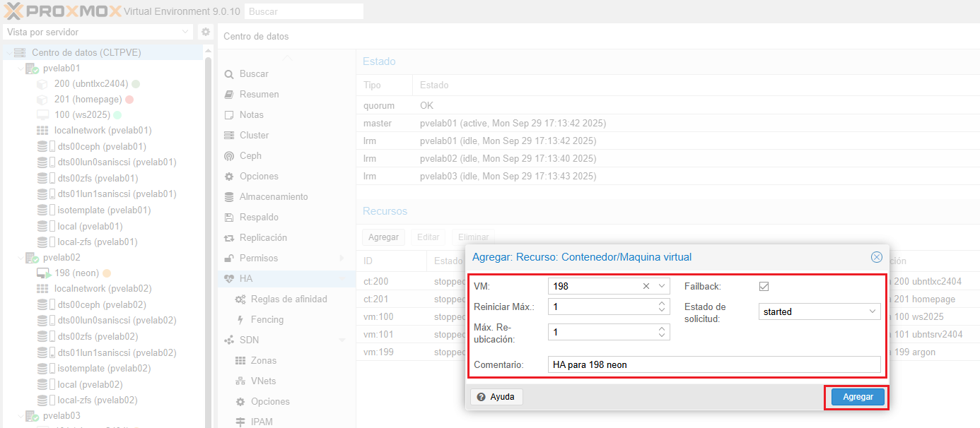
Task: Open Reglas de afinidad under HA
Action: click(288, 299)
